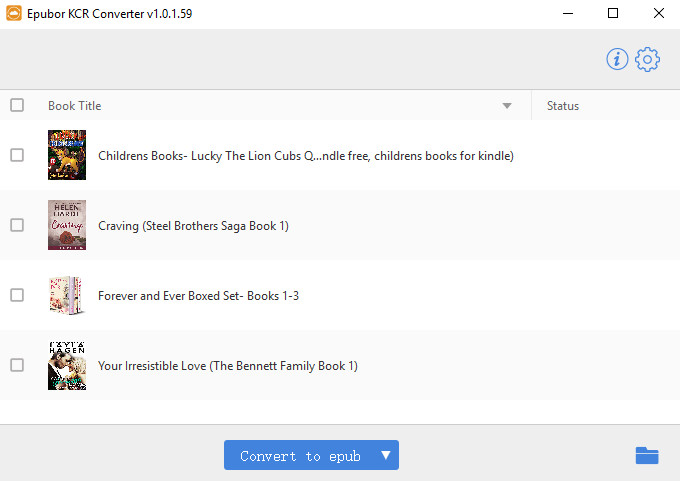Toggle the select-all checkbox in header
This screenshot has height=481, width=680.
point(17,105)
